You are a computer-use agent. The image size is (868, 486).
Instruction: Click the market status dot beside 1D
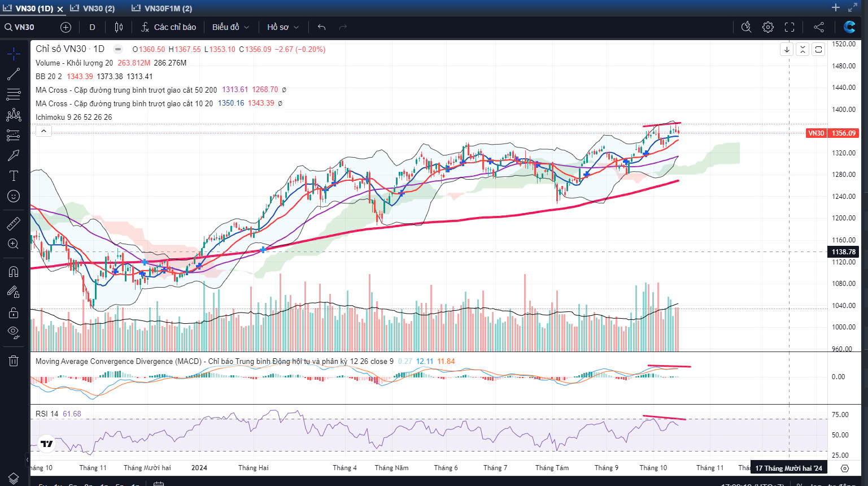pos(118,49)
